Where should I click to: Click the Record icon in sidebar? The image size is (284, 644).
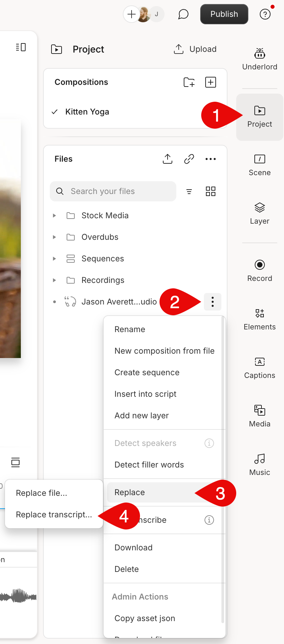click(x=259, y=265)
